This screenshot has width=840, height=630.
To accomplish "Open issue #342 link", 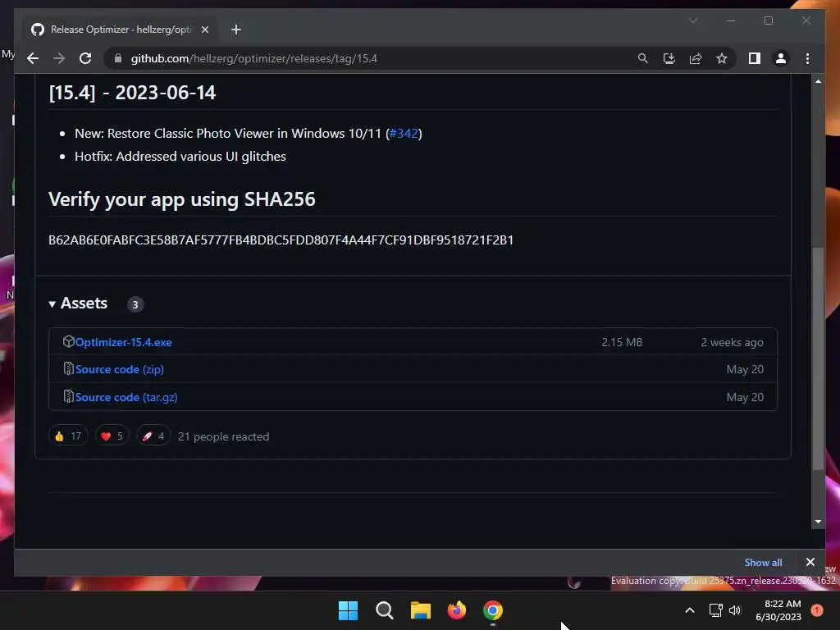I will (404, 134).
